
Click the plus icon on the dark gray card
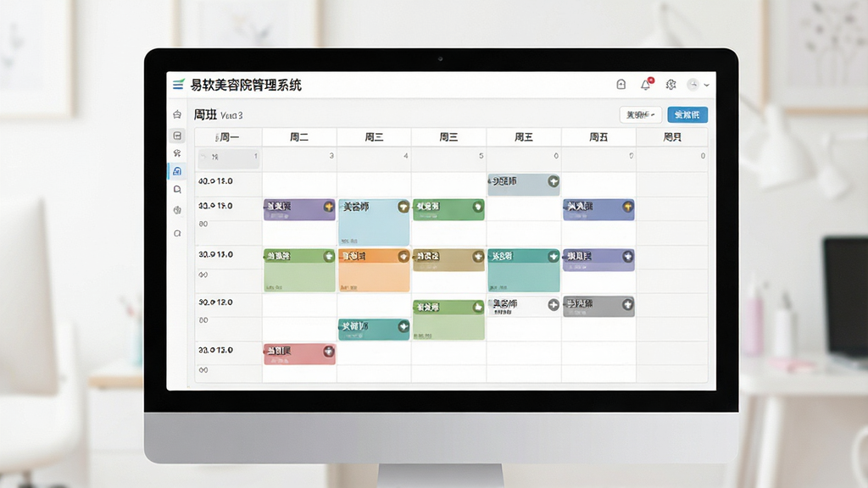click(x=628, y=304)
